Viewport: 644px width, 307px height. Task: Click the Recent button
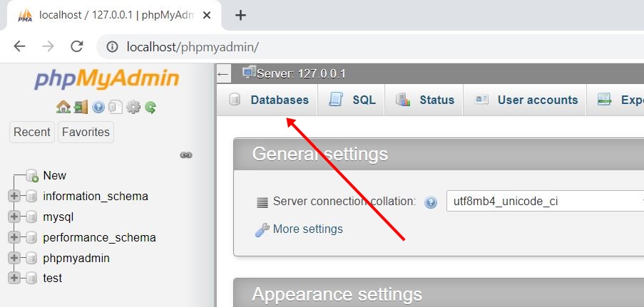[32, 132]
